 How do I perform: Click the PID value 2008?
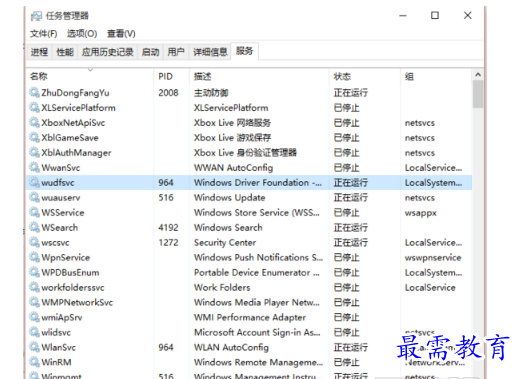tap(168, 93)
